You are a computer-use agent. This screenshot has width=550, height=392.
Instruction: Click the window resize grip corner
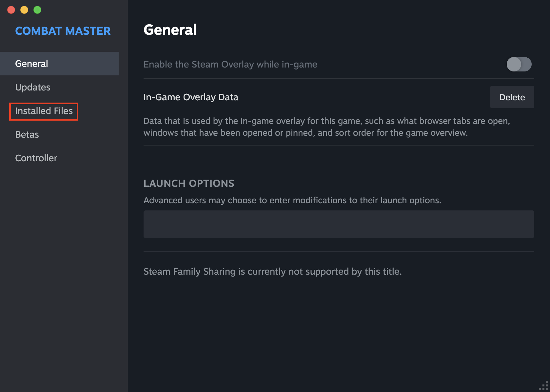pos(544,386)
